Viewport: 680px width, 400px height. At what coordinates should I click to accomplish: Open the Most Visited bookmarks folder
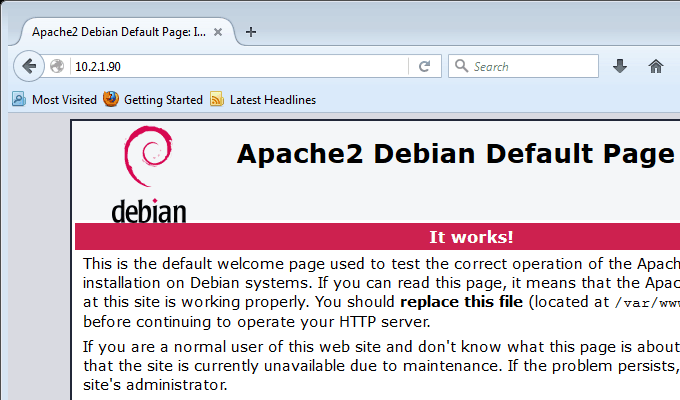[54, 100]
